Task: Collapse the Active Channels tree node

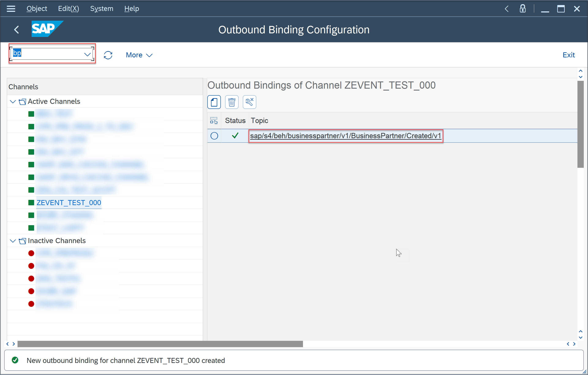Action: tap(13, 102)
